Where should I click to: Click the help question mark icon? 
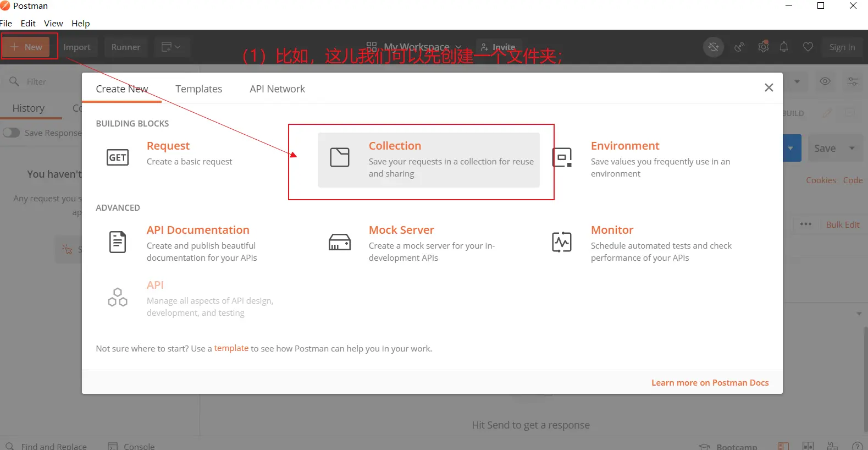(x=857, y=446)
